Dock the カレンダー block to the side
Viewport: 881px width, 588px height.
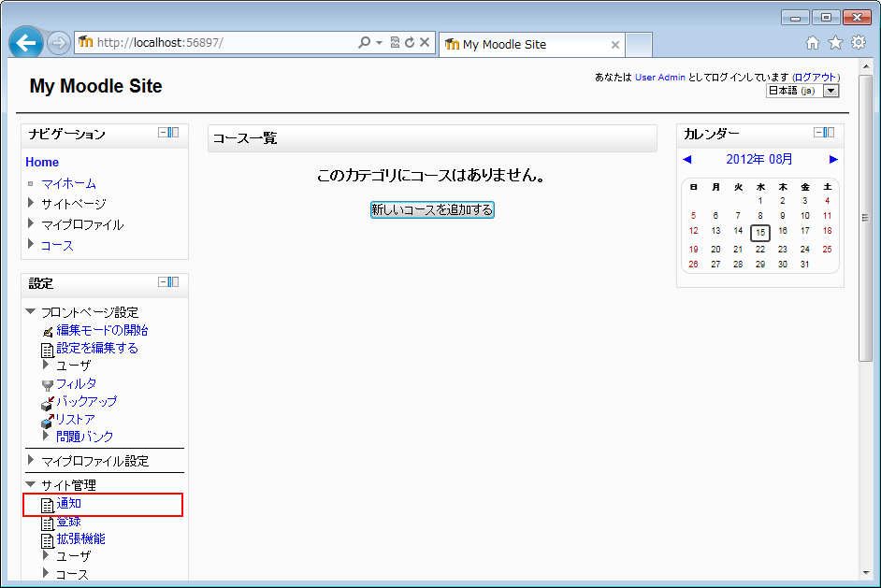[x=829, y=133]
